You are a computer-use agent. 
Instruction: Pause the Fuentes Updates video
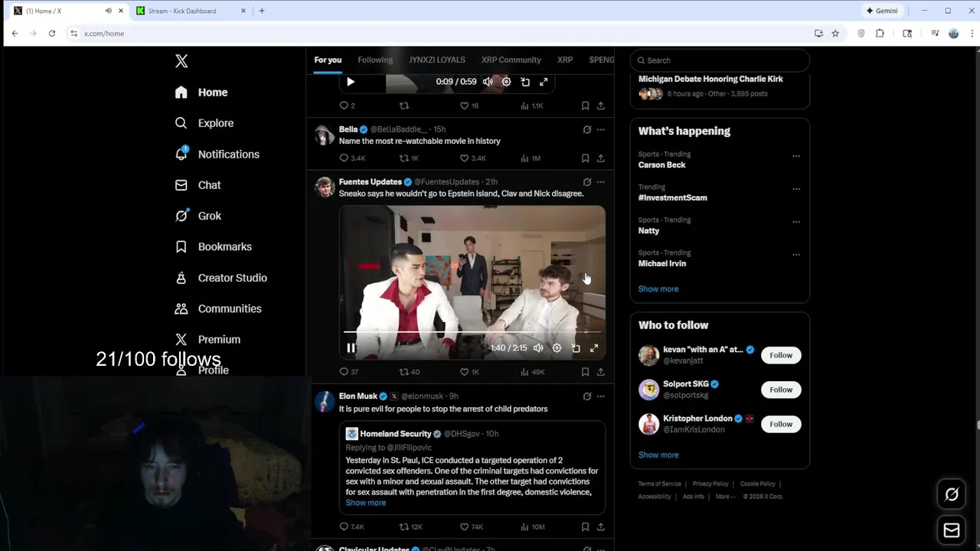pos(351,348)
